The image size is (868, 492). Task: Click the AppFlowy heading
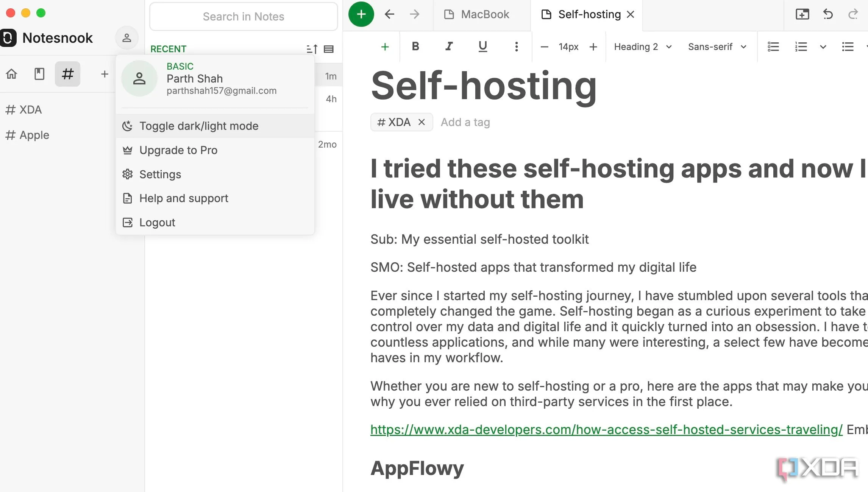coord(417,468)
